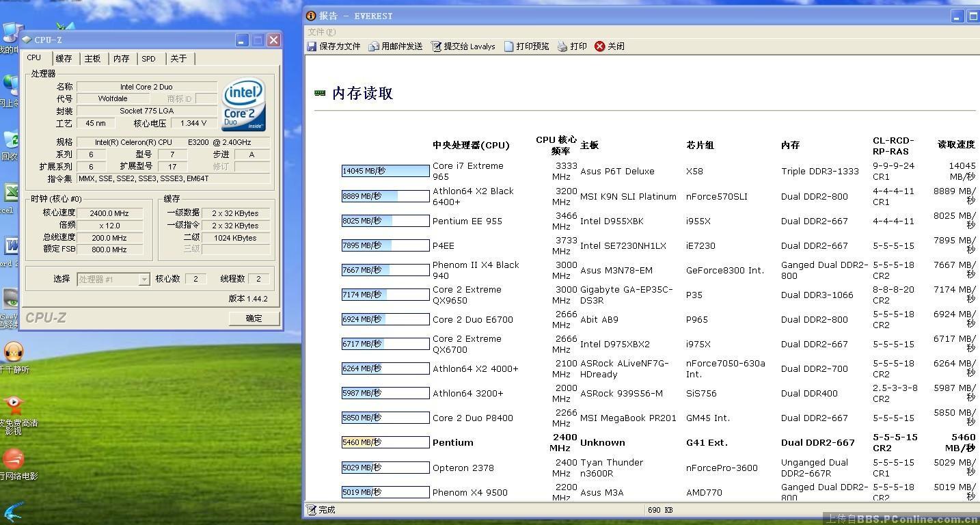Click the highlighted 5460 MB/s Pentium bar

click(385, 442)
